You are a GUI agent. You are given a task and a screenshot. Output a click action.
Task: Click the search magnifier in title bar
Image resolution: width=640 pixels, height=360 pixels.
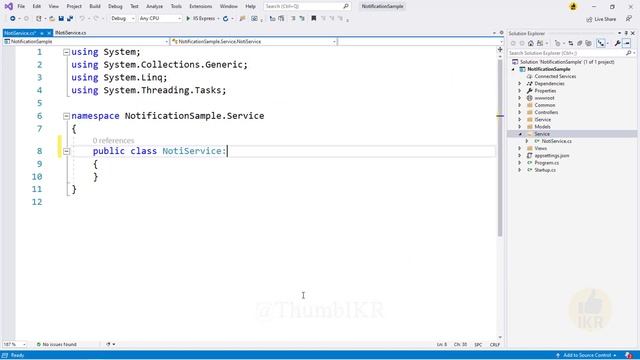346,6
